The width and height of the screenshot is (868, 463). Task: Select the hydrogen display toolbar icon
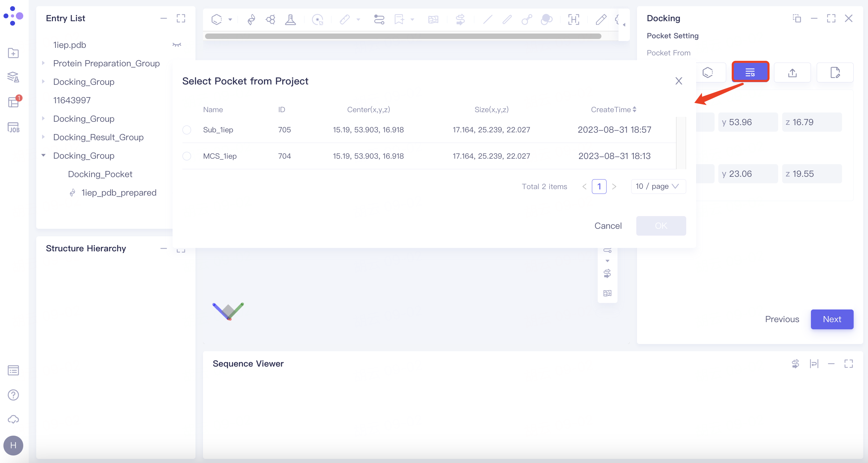click(574, 19)
